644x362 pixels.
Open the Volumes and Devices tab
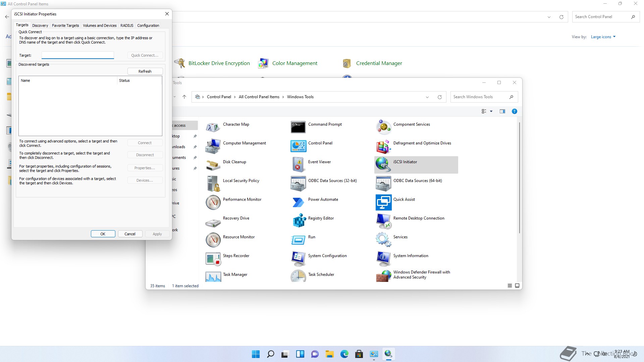(x=100, y=25)
